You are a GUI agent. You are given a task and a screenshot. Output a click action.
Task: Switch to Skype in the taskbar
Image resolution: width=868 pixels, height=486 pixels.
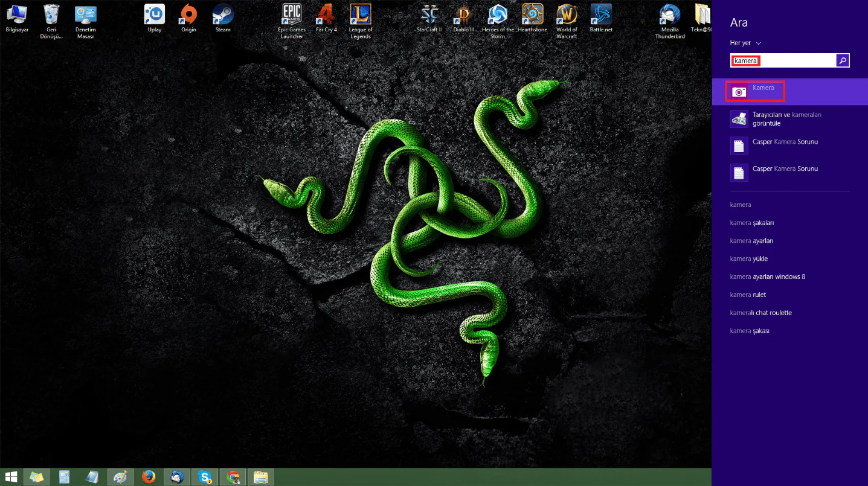(204, 477)
